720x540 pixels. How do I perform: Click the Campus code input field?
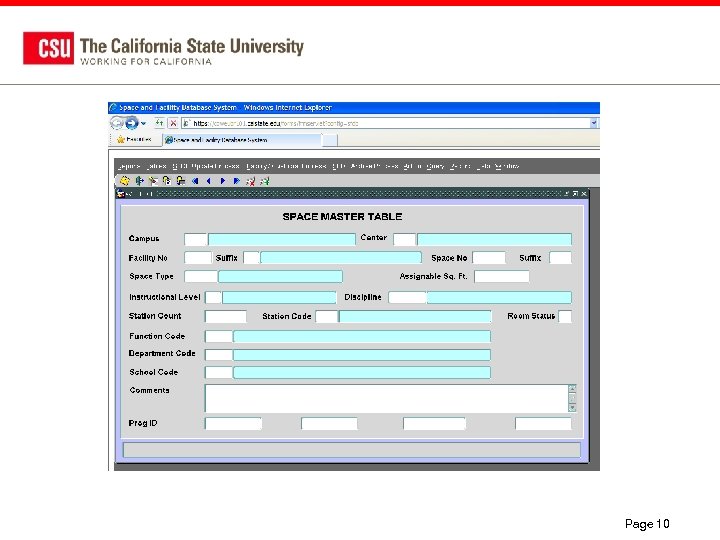click(196, 239)
